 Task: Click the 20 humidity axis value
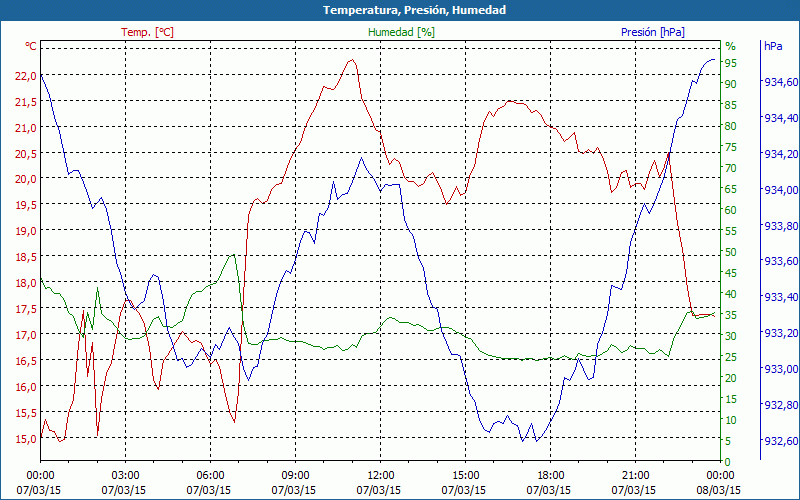(x=731, y=378)
